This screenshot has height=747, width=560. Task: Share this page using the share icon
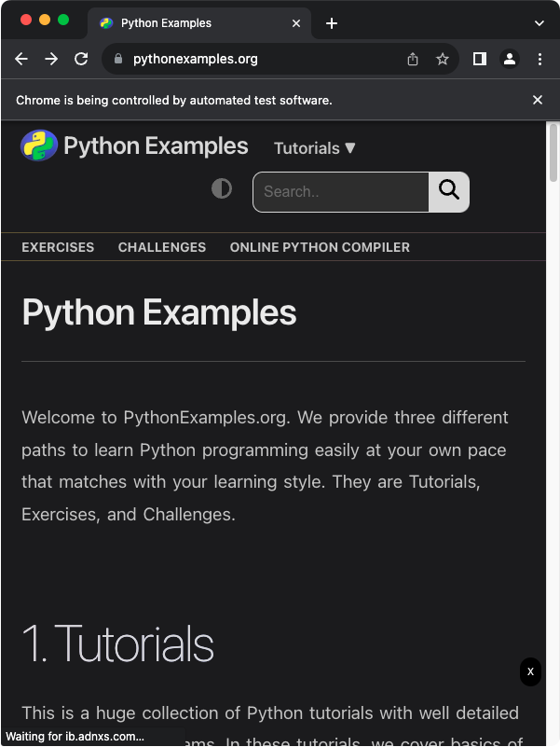(x=413, y=59)
